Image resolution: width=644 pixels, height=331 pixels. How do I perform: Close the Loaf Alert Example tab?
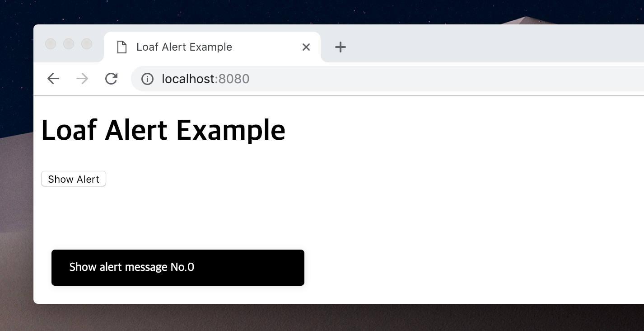(306, 47)
